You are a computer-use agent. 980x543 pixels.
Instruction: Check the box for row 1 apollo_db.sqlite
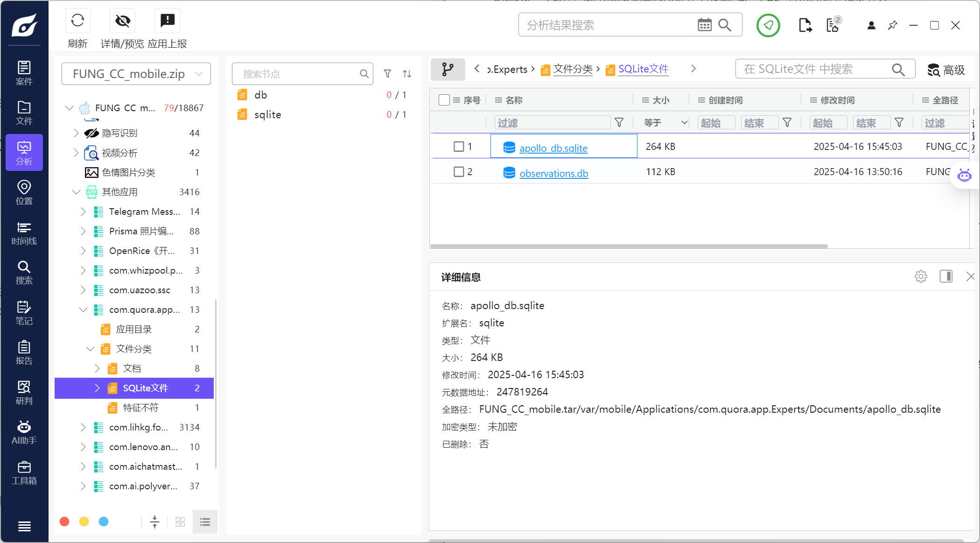pos(459,147)
